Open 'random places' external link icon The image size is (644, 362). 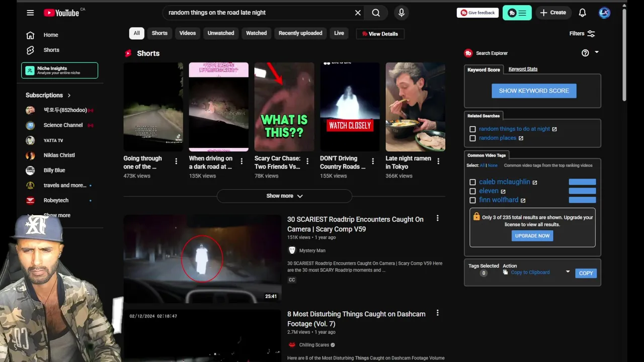[521, 138]
